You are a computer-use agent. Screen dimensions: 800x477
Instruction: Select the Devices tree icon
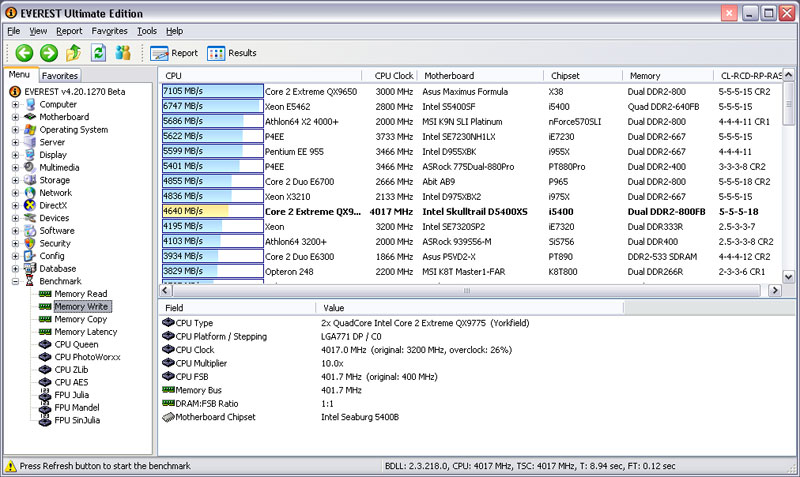tap(31, 218)
